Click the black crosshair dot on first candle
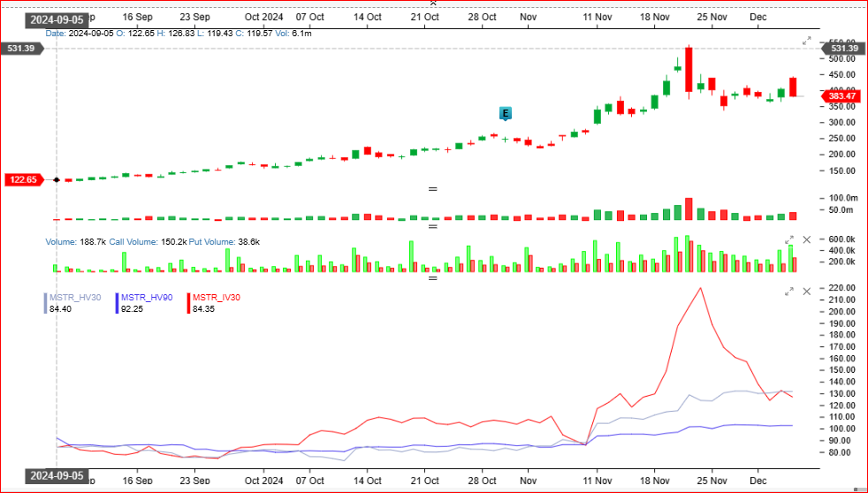This screenshot has height=493, width=868. [x=57, y=180]
